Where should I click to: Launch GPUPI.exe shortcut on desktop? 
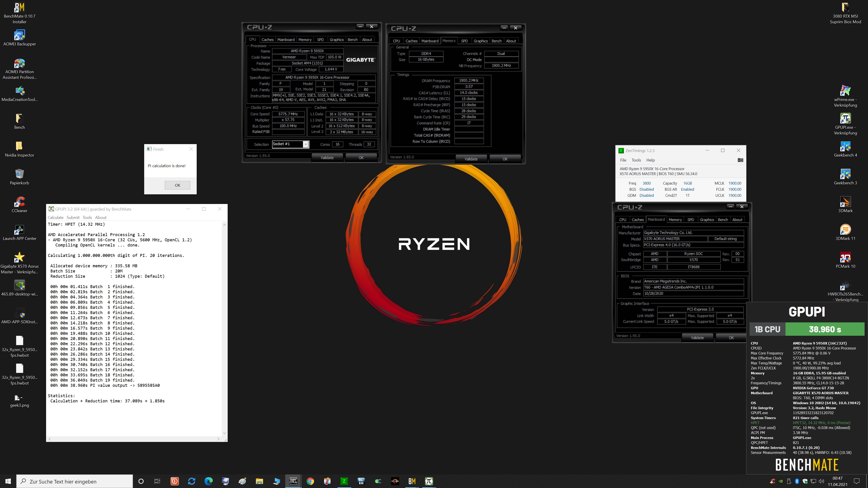845,124
